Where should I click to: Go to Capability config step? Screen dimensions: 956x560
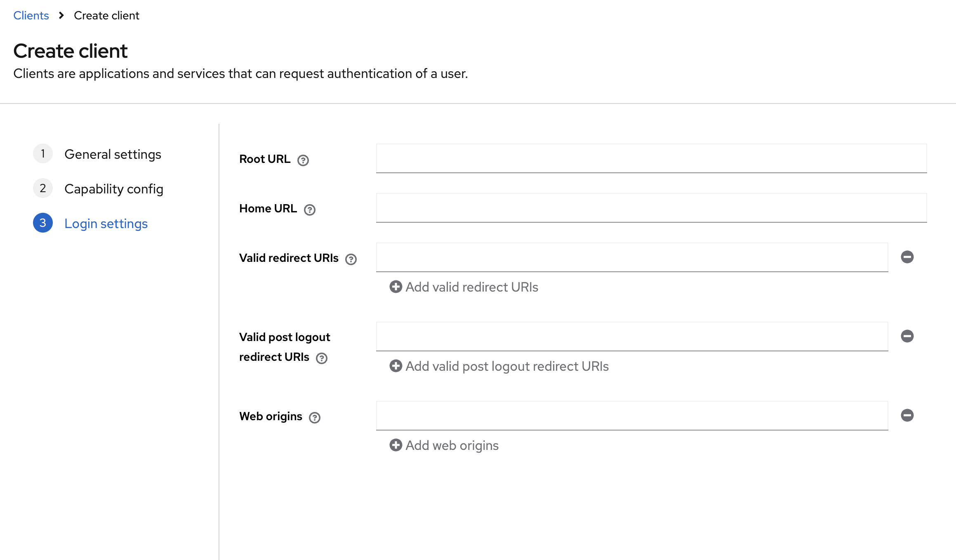[114, 189]
